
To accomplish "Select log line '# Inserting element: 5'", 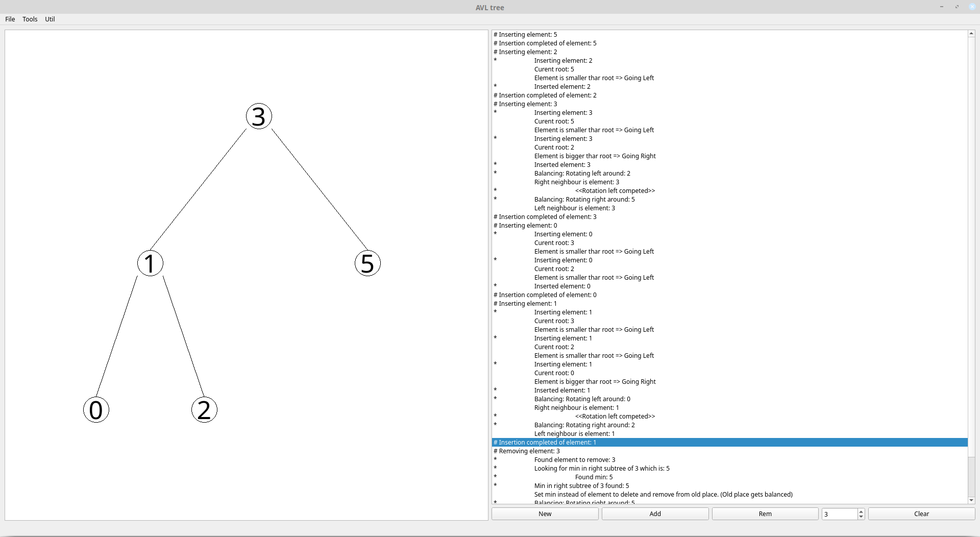I will click(x=730, y=35).
